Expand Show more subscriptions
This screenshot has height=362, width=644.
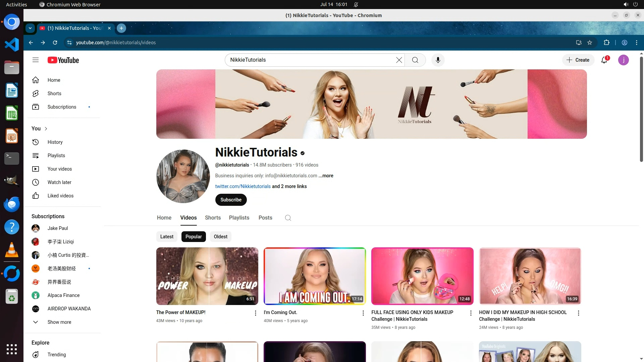pyautogui.click(x=59, y=322)
